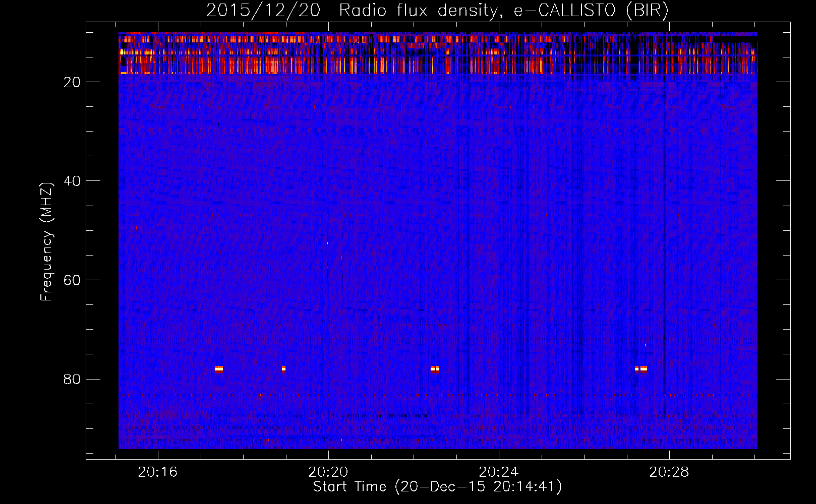Click the '20:16' time tick label
Image resolution: width=816 pixels, height=504 pixels.
(158, 472)
